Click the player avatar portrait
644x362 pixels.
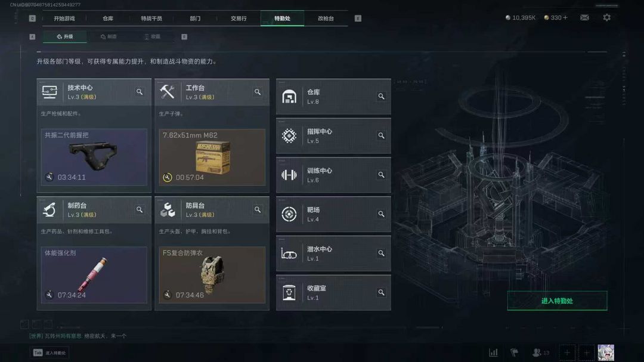(x=606, y=352)
